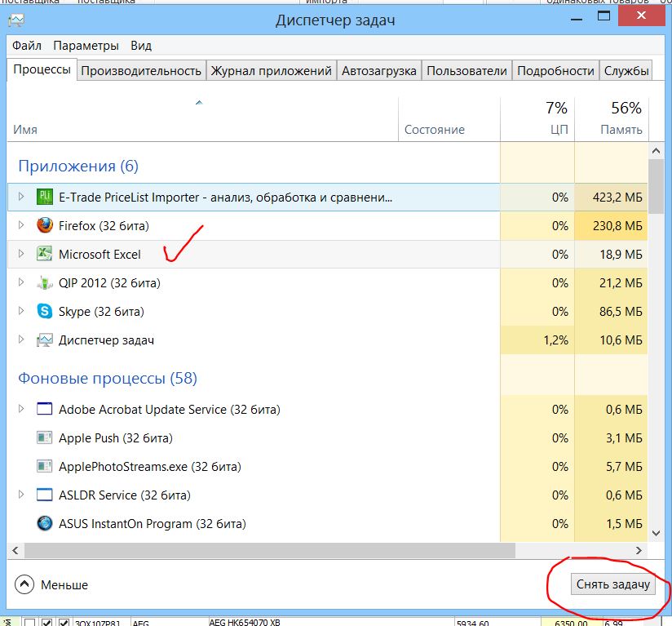Click the 6350,00 cell in background table
The height and width of the screenshot is (626, 672).
(570, 623)
